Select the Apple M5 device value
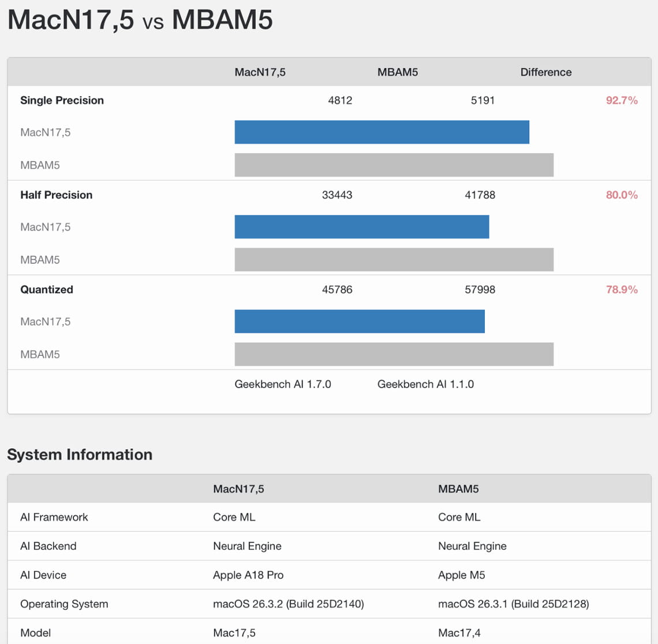This screenshot has width=658, height=644. click(461, 575)
